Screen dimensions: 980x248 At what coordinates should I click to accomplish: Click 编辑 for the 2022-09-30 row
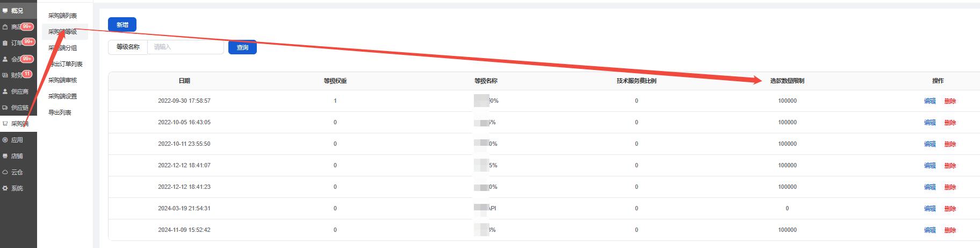point(929,101)
